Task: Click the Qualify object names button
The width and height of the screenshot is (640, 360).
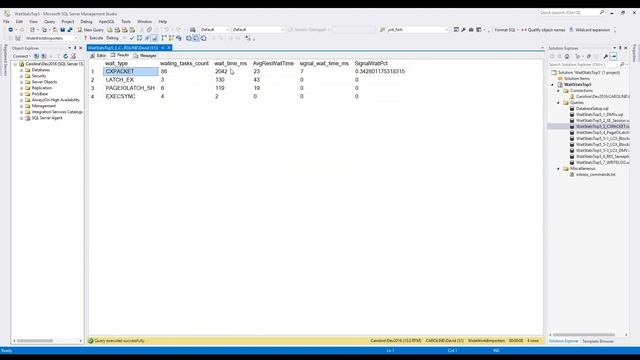Action: pos(543,30)
